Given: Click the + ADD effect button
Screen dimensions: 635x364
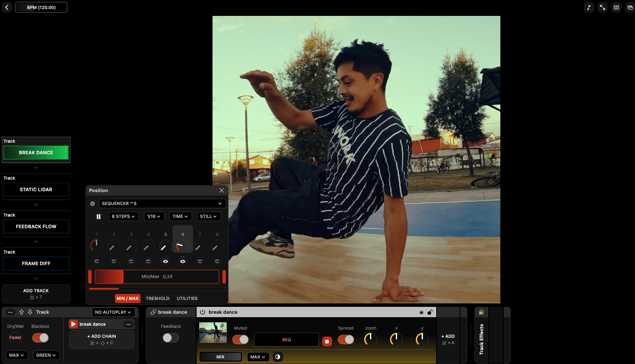Looking at the screenshot, I should [448, 340].
